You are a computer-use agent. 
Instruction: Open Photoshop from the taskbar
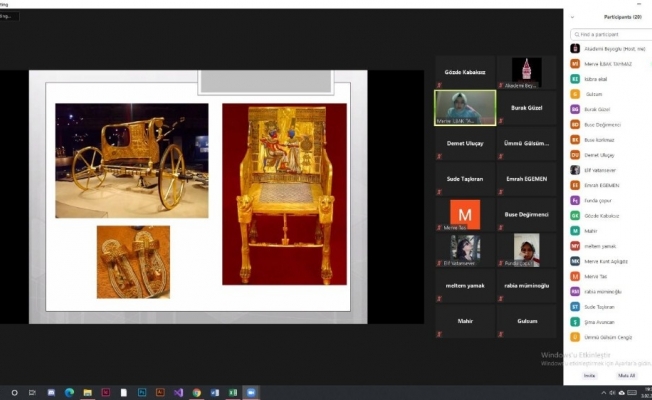142,392
